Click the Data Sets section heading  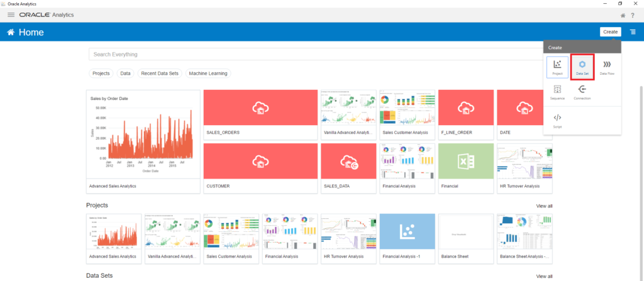[99, 275]
